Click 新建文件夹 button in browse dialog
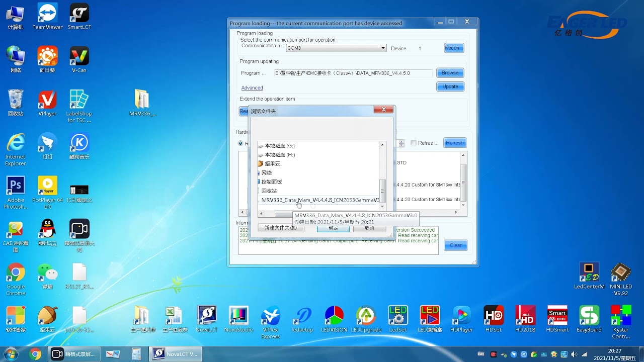644x362 pixels. [x=280, y=228]
